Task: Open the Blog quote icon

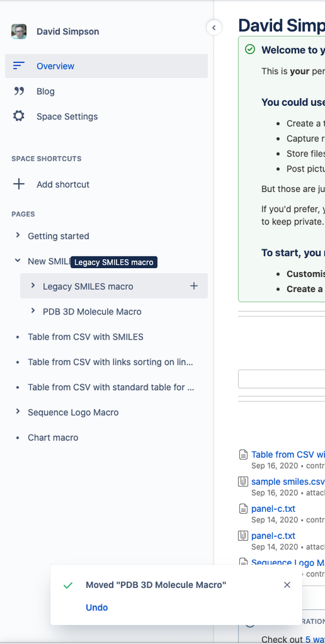Action: click(x=19, y=91)
